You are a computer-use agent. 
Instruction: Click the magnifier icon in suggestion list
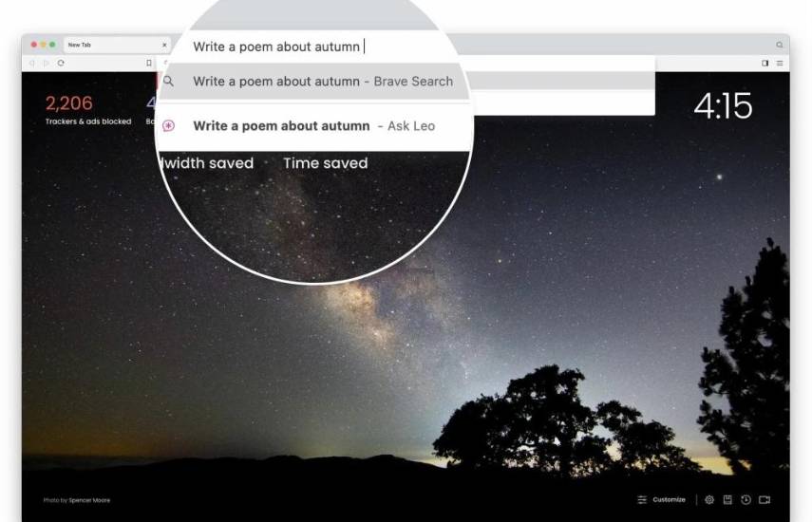[x=168, y=82]
